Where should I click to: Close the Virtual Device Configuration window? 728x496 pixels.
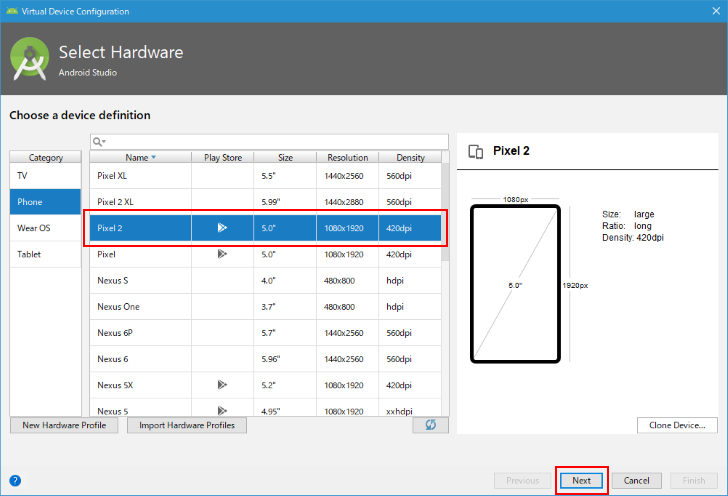716,11
